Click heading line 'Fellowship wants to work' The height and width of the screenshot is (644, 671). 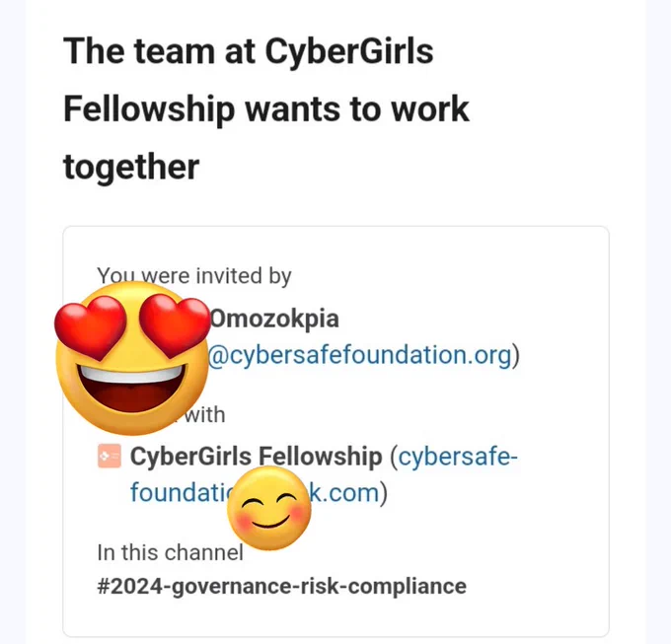point(266,109)
